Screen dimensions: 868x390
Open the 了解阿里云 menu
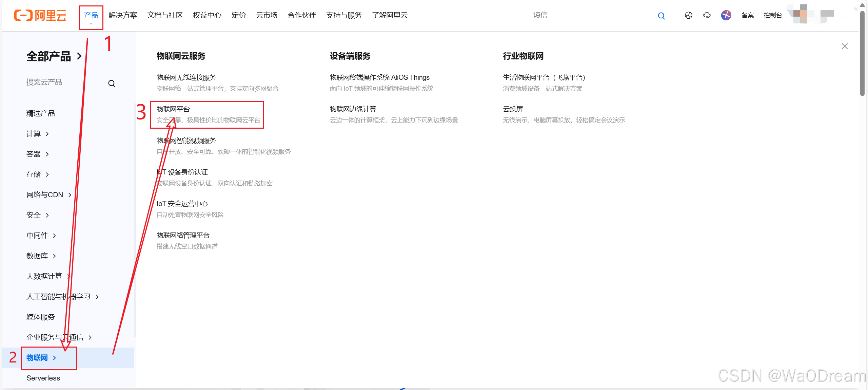(390, 15)
